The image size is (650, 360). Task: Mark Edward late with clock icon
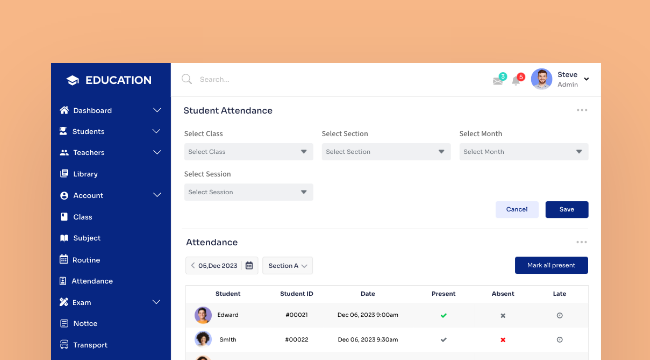(x=560, y=315)
